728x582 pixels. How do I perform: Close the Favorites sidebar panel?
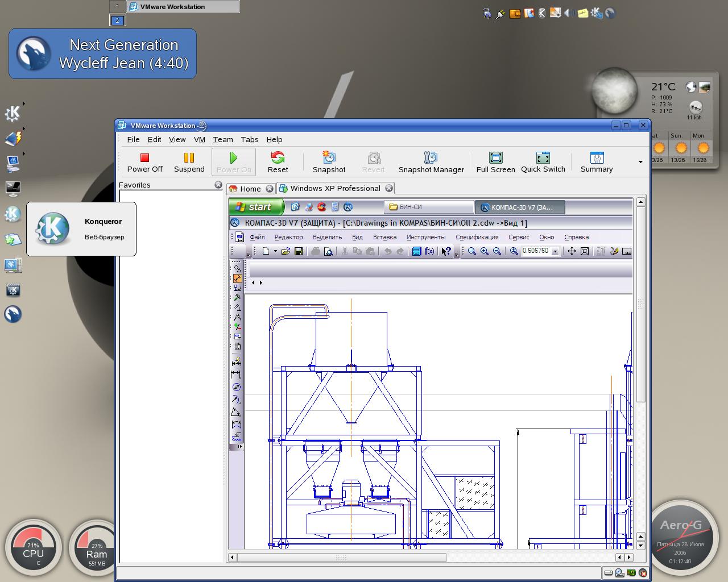pyautogui.click(x=218, y=185)
